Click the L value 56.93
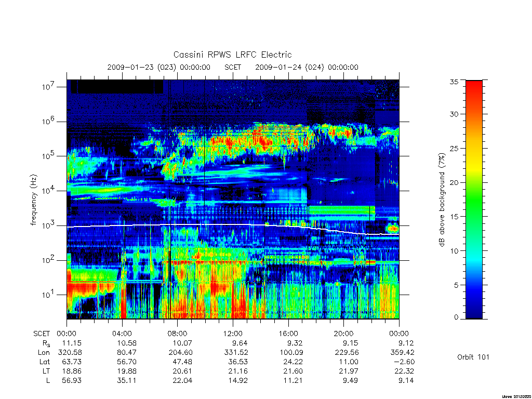 (x=72, y=380)
